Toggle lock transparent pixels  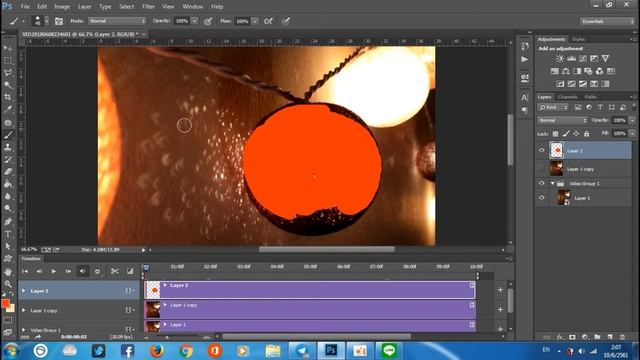coord(556,133)
